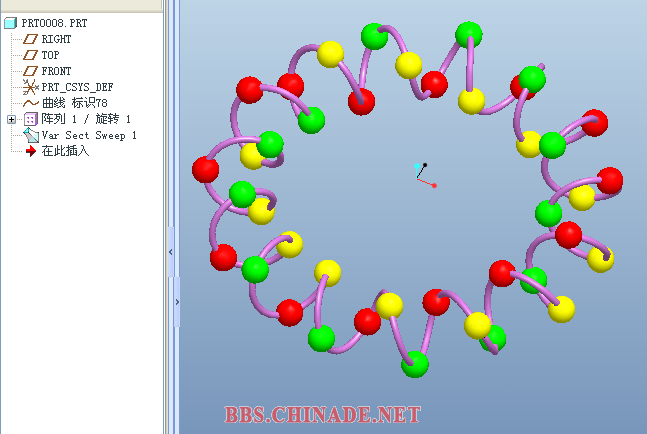Select 阵列 1 / 旋转 1 tree entry
This screenshot has width=647, height=434.
click(86, 119)
